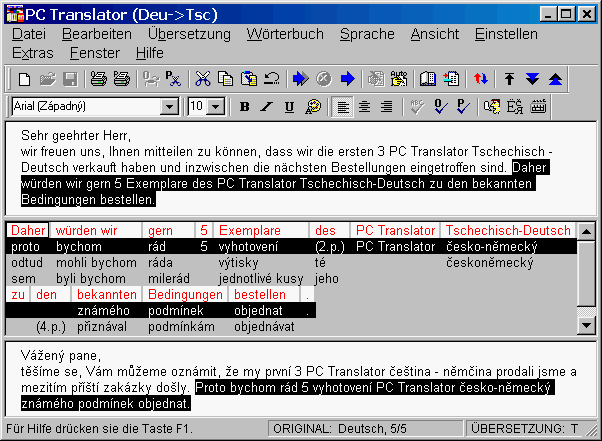Open the Wörterbuch menu
Viewport: 602px width, 441px height.
[285, 34]
